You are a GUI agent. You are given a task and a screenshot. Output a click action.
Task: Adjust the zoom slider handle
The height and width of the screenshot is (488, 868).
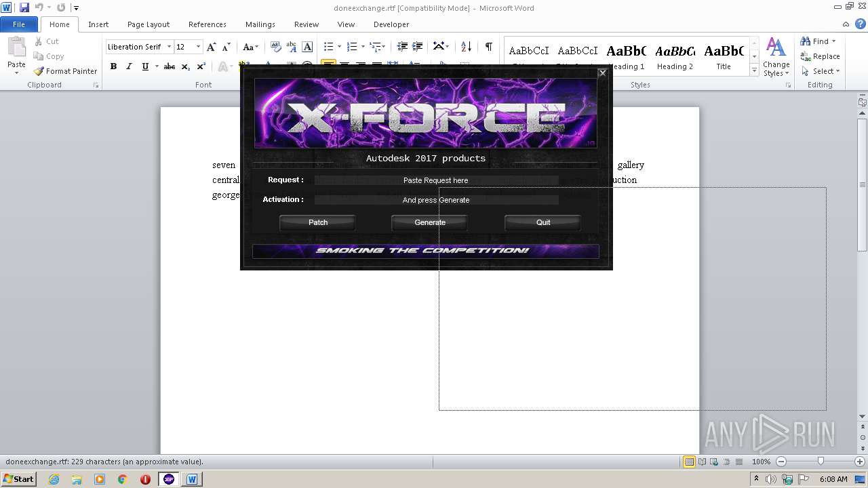pos(821,462)
